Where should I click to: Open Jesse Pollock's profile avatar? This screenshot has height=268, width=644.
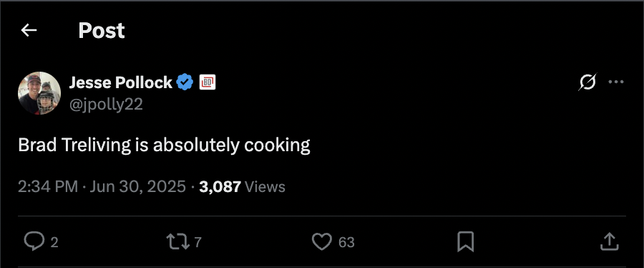pyautogui.click(x=39, y=93)
